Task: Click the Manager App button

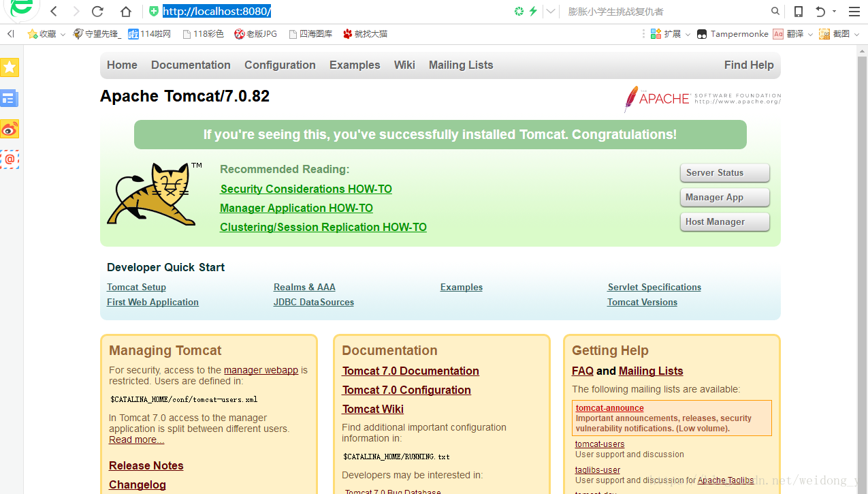Action: [725, 198]
